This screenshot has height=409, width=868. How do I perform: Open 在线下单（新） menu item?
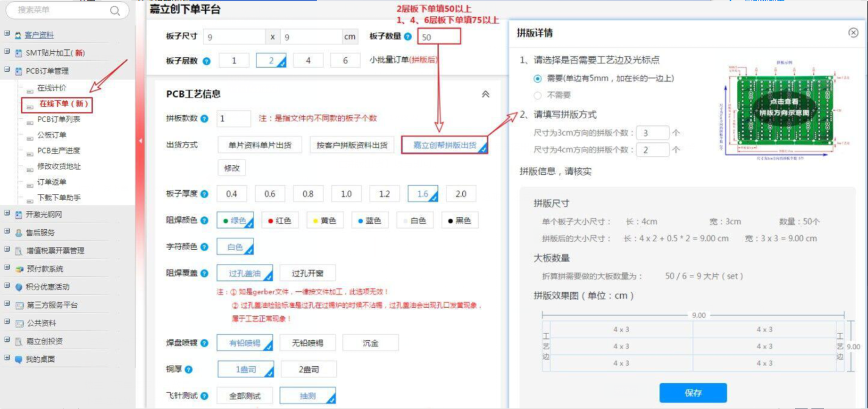point(63,104)
